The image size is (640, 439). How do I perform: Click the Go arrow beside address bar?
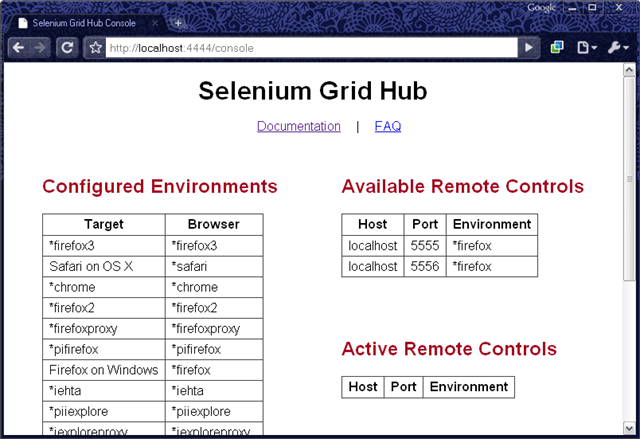click(x=529, y=48)
